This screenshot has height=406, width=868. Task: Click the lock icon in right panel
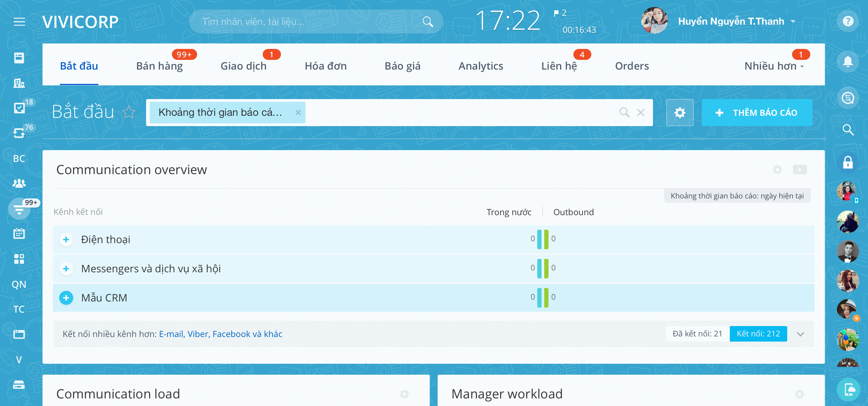847,163
